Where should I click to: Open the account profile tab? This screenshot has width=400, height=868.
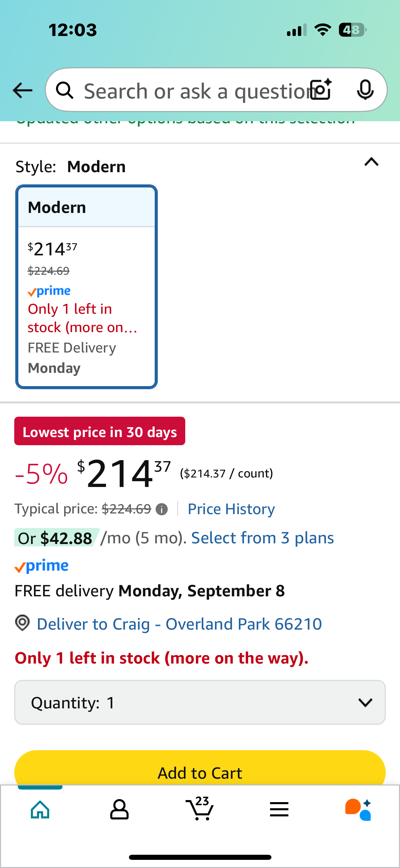pos(119,810)
